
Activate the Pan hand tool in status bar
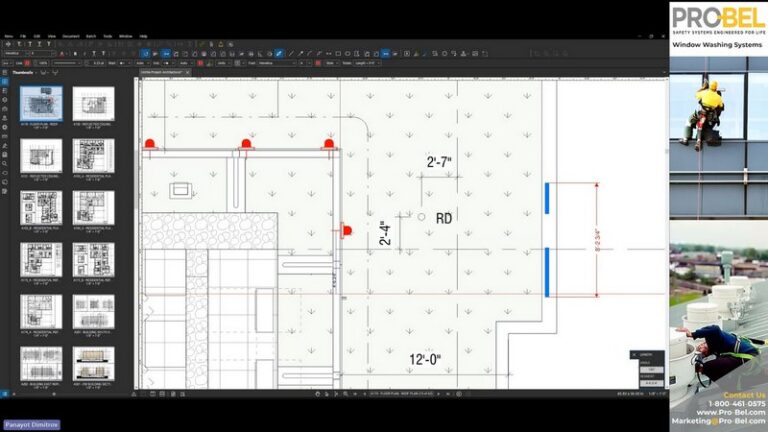[x=317, y=394]
